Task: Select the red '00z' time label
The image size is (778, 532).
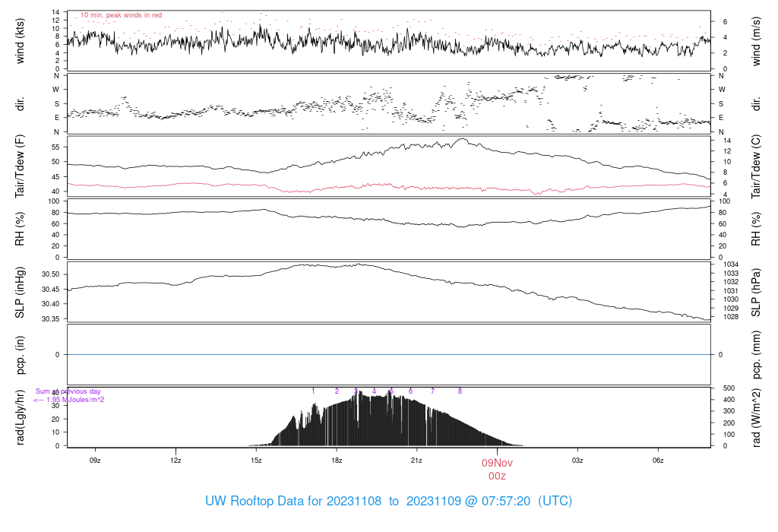Action: (497, 477)
